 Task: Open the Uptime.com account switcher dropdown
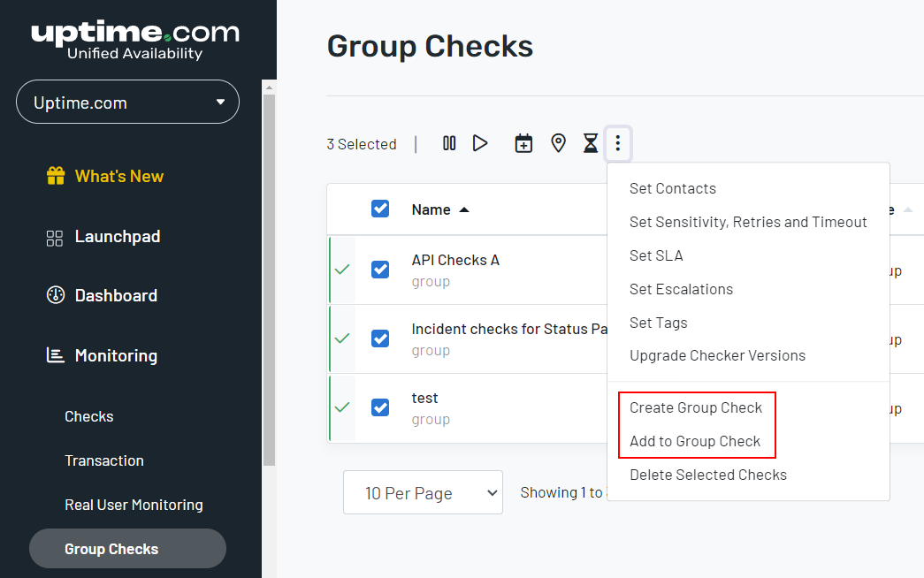click(127, 102)
